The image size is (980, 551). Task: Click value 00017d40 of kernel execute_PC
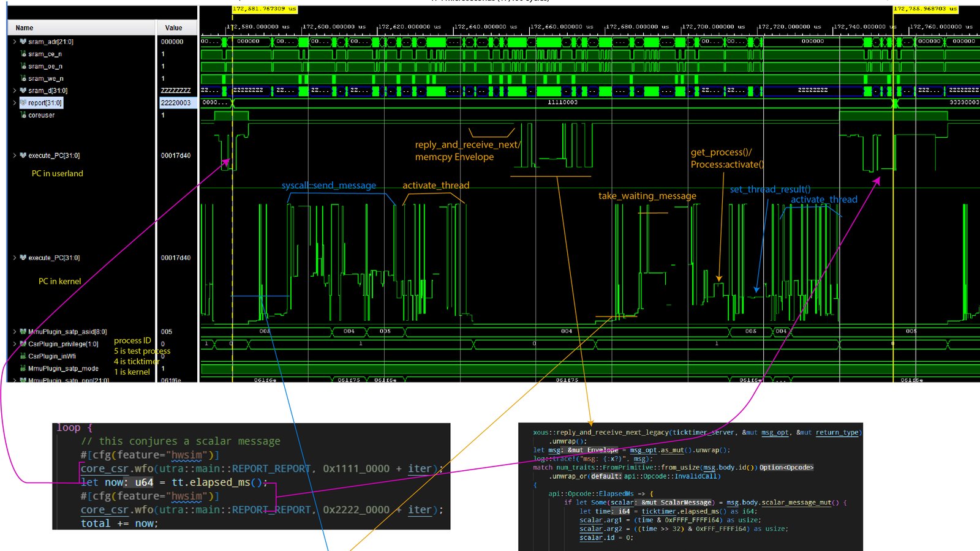pyautogui.click(x=176, y=258)
